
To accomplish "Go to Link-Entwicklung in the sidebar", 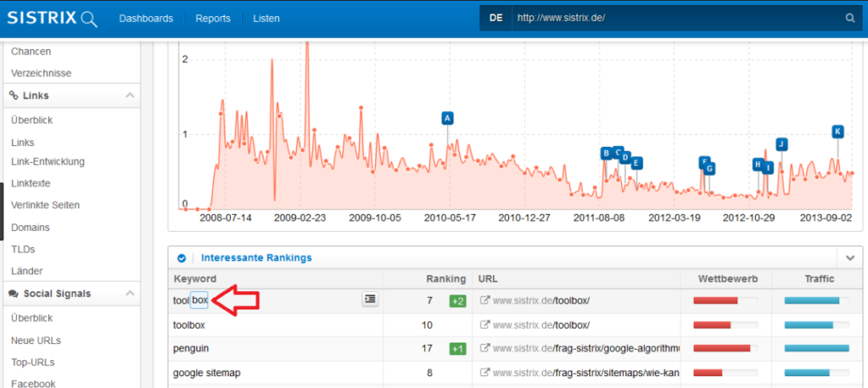I will (48, 161).
